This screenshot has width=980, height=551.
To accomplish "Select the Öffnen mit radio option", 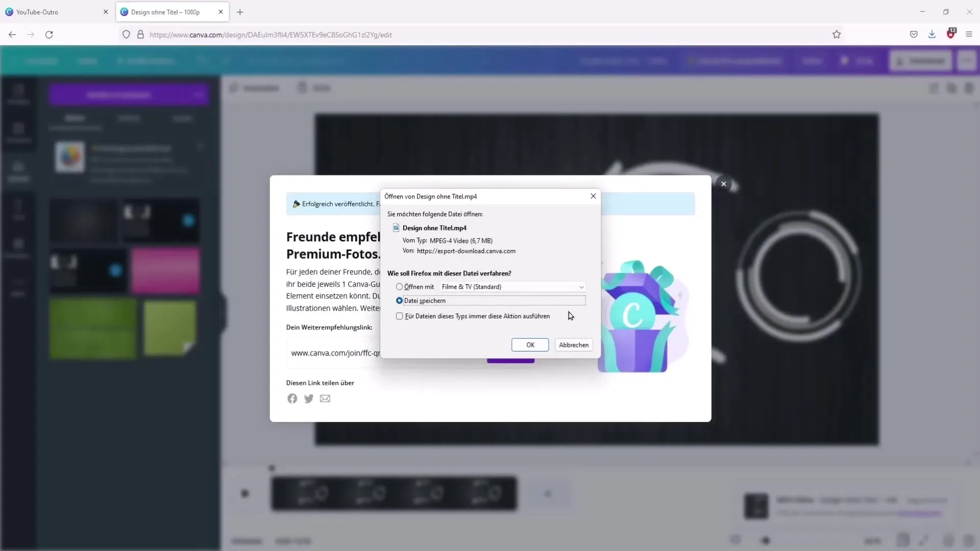I will [399, 287].
